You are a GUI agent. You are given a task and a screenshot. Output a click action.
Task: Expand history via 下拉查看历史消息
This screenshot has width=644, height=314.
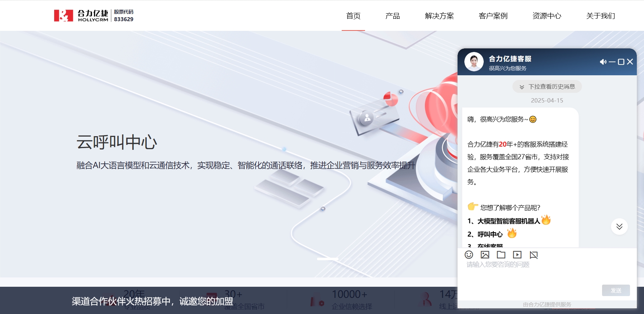547,87
